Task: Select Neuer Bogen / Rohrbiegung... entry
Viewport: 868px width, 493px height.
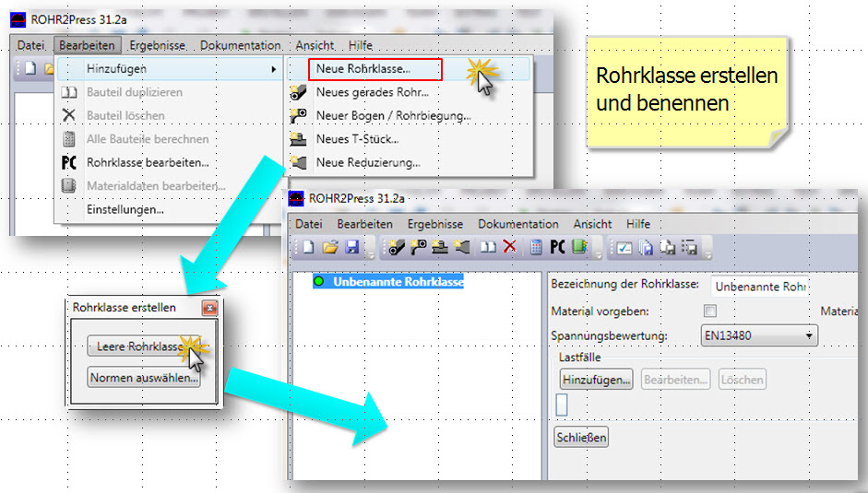Action: pyautogui.click(x=410, y=115)
